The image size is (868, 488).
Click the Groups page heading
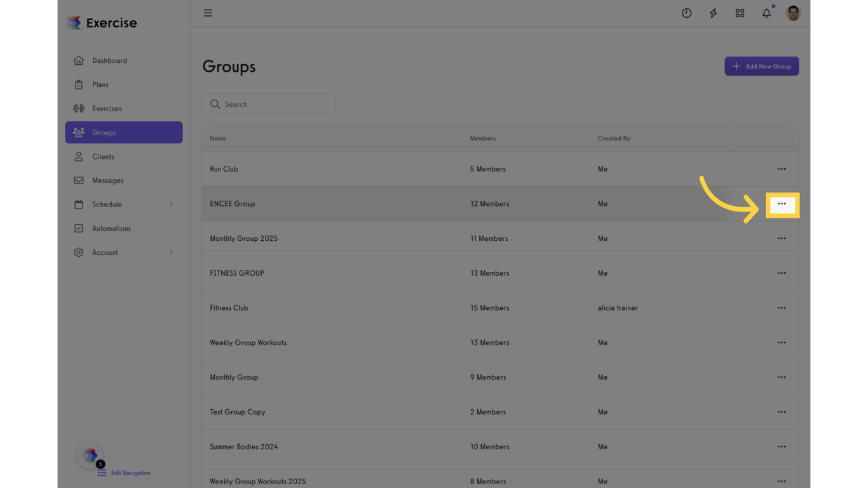click(229, 67)
